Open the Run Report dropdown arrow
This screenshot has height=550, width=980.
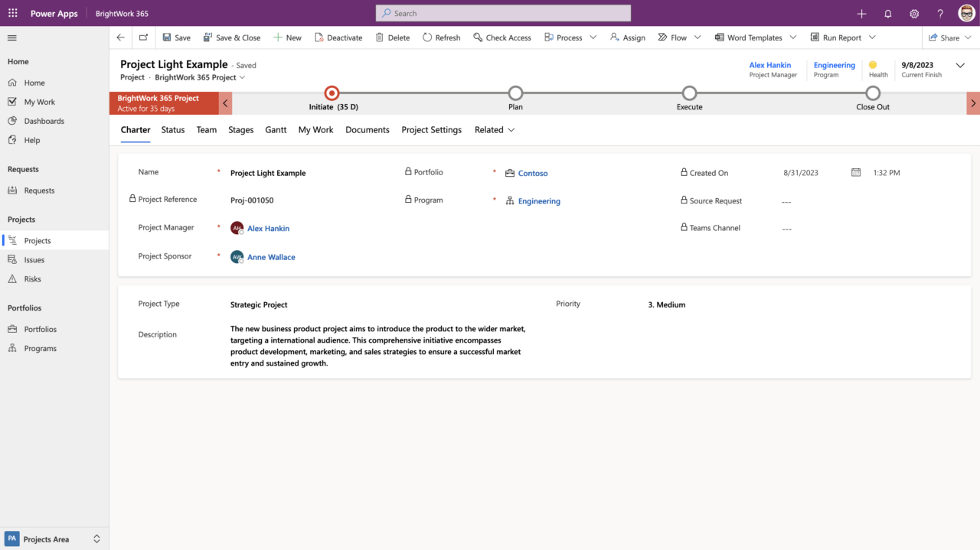[872, 37]
